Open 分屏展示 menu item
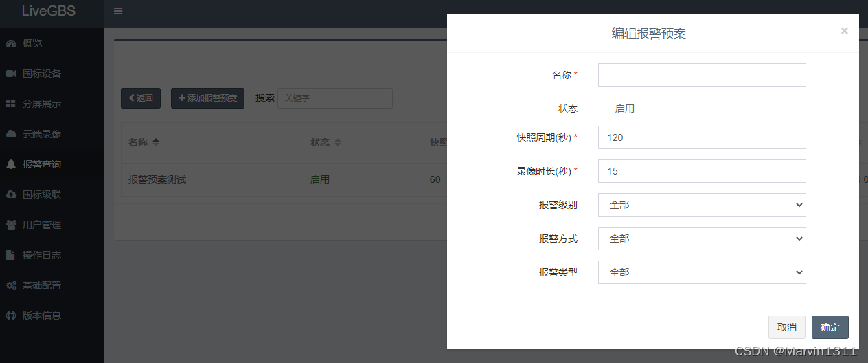This screenshot has width=868, height=363. click(x=52, y=104)
